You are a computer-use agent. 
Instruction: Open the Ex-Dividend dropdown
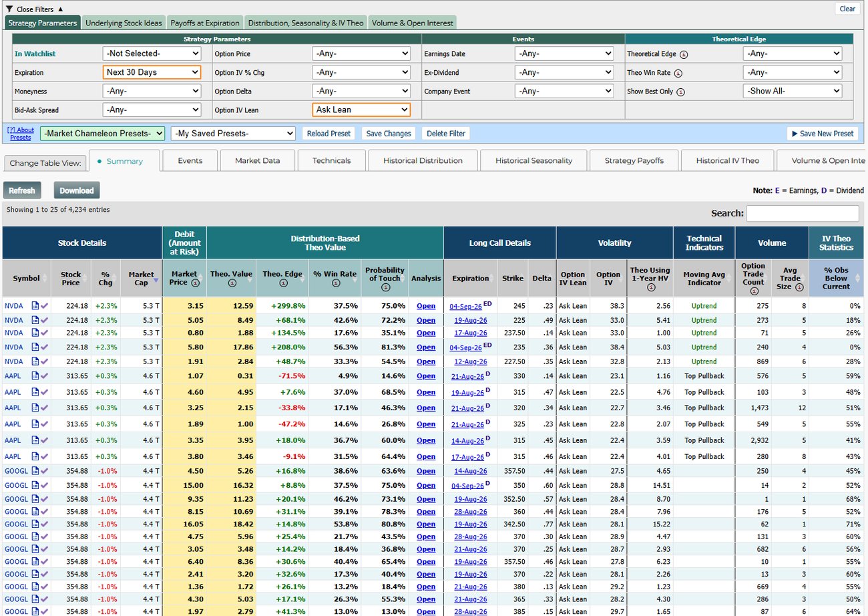click(x=564, y=72)
